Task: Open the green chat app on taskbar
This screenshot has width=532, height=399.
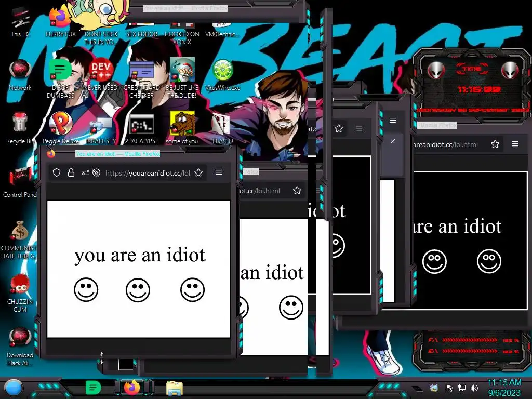Action: (94, 388)
